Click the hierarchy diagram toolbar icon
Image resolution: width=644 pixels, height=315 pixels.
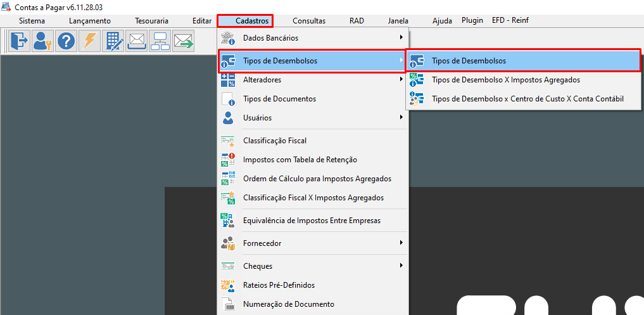tap(160, 41)
